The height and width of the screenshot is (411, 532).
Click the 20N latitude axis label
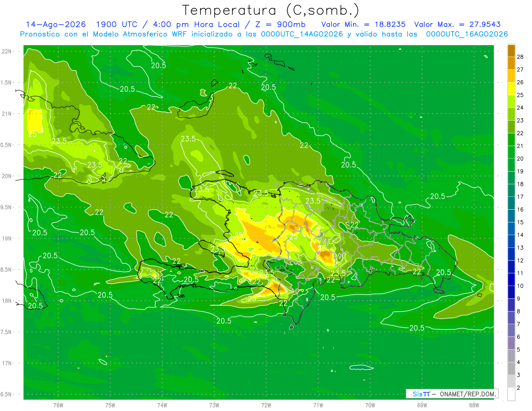(x=7, y=176)
